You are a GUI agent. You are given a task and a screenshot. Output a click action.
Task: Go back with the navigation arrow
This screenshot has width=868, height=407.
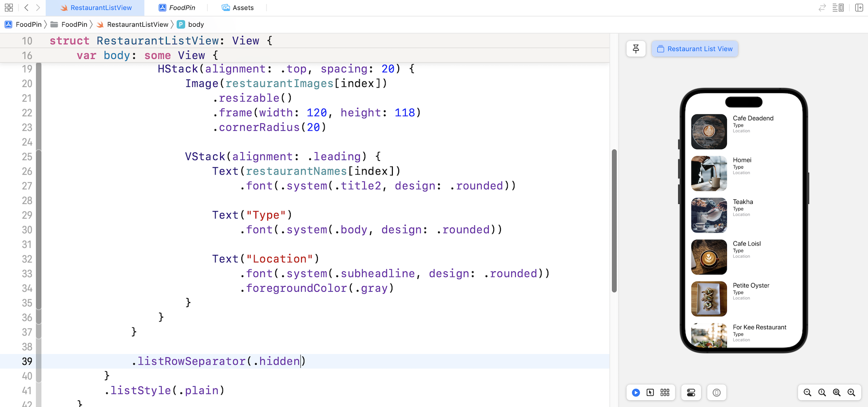click(x=26, y=8)
